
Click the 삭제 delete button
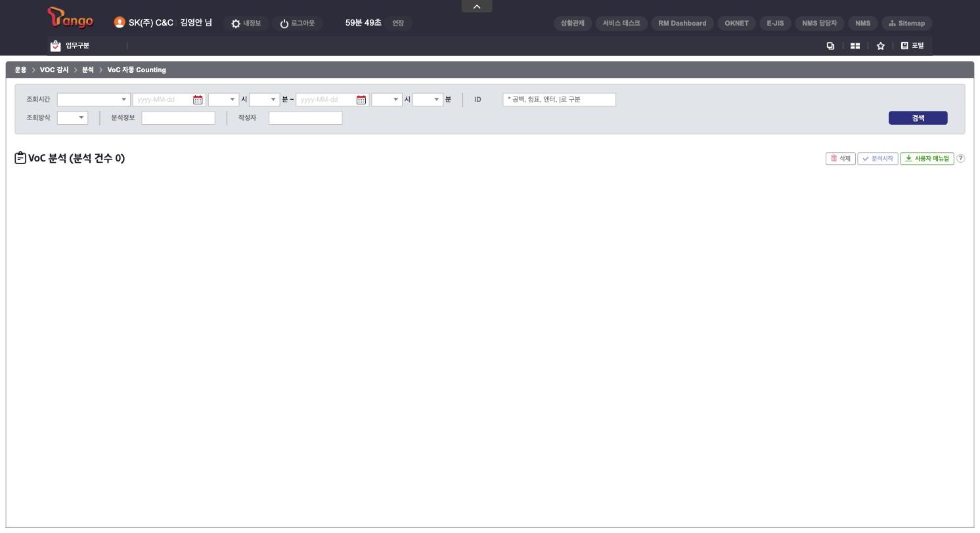point(841,159)
